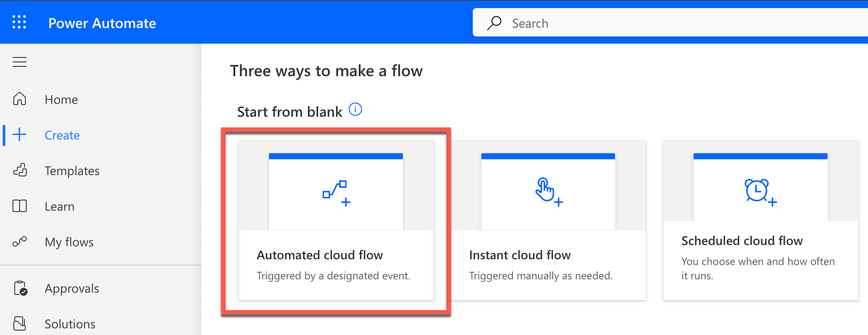This screenshot has height=335, width=868.
Task: Open the app launcher waffle icon
Action: 19,22
